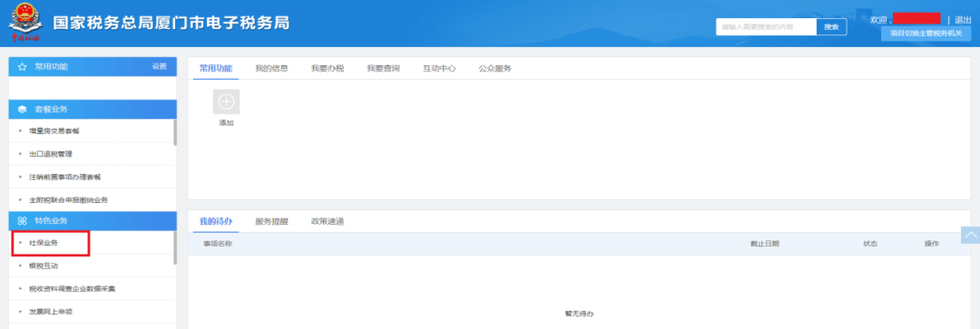Image resolution: width=980 pixels, height=329 pixels.
Task: Click the 截止日期 column header
Action: pos(765,244)
